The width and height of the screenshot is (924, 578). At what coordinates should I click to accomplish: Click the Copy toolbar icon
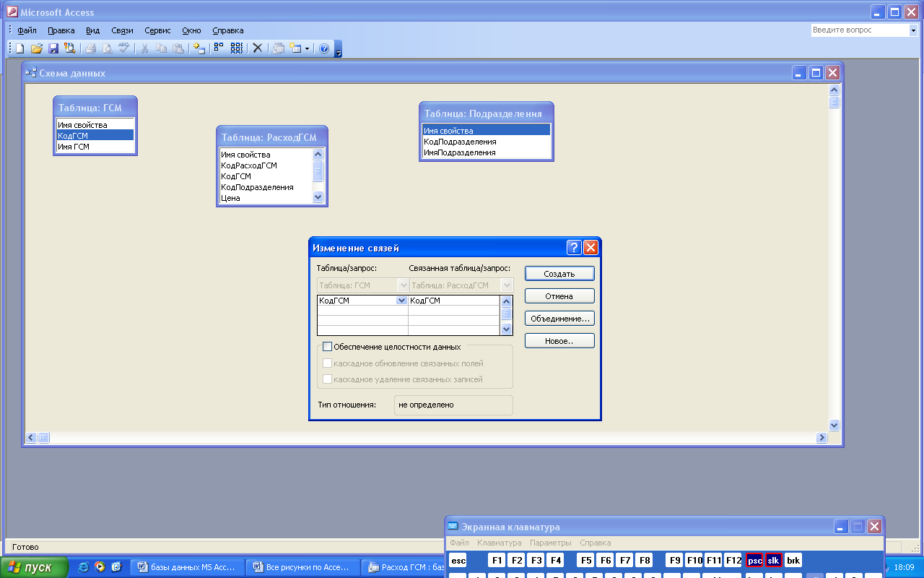[x=161, y=48]
